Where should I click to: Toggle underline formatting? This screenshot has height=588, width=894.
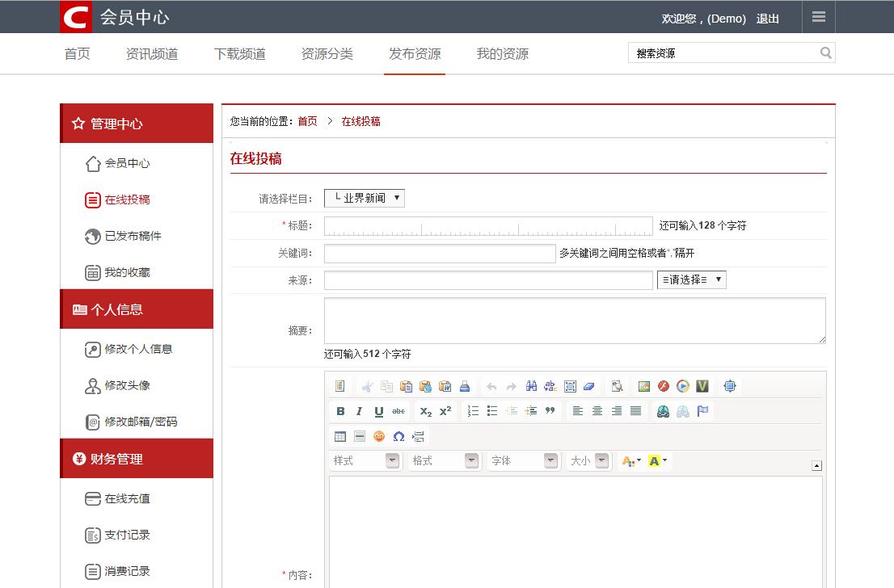pos(378,411)
